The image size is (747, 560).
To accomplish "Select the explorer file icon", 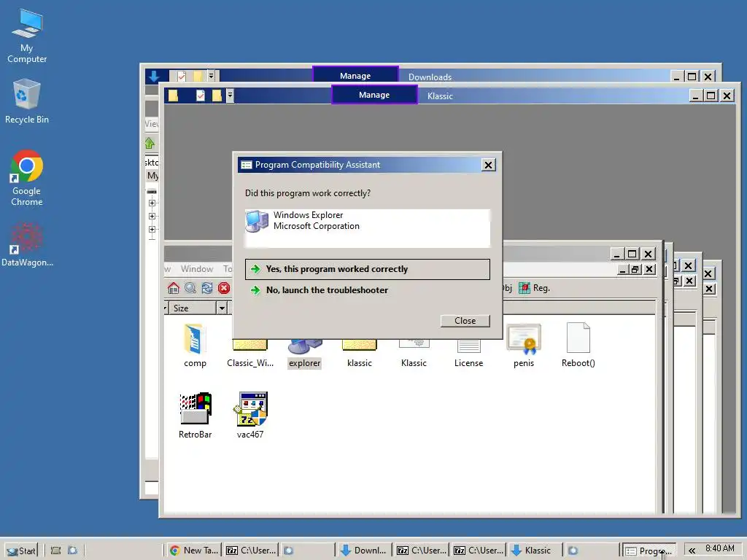I will 305,354.
